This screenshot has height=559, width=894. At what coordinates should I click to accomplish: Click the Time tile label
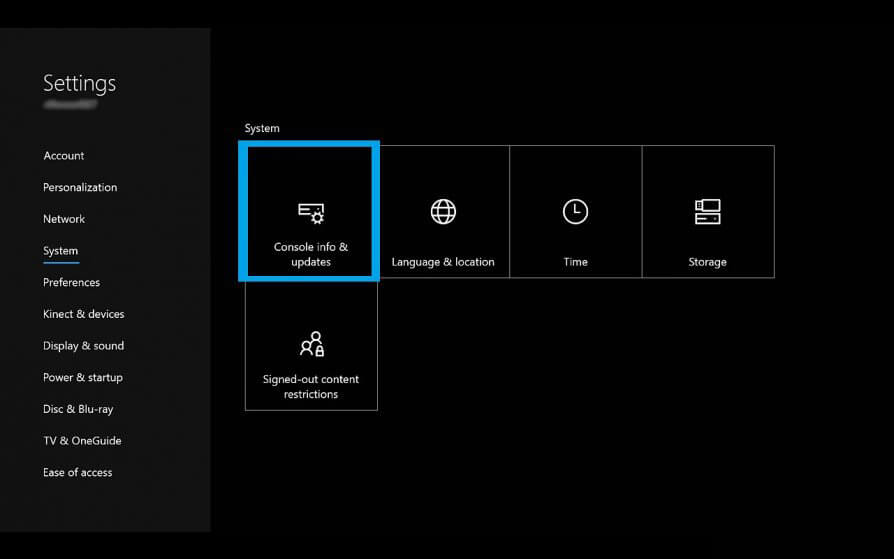[575, 262]
